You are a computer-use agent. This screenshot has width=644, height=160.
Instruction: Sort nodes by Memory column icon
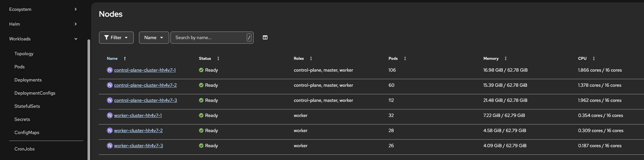[x=506, y=58]
